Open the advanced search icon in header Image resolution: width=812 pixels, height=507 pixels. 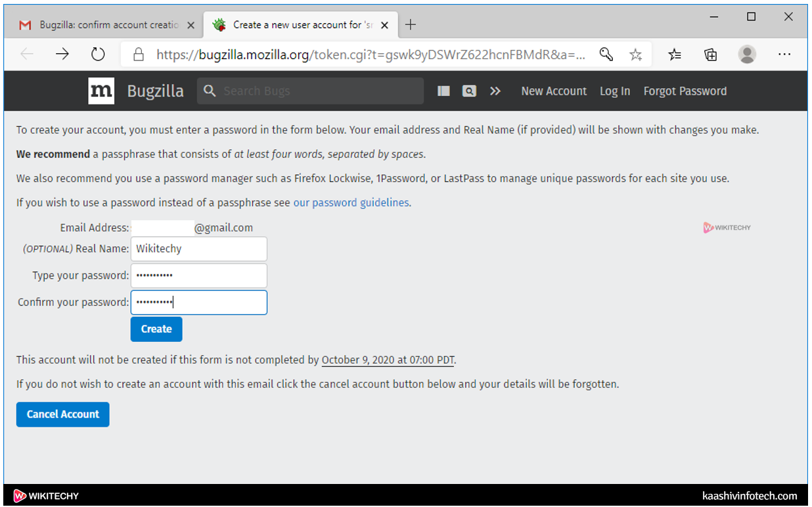pyautogui.click(x=469, y=91)
